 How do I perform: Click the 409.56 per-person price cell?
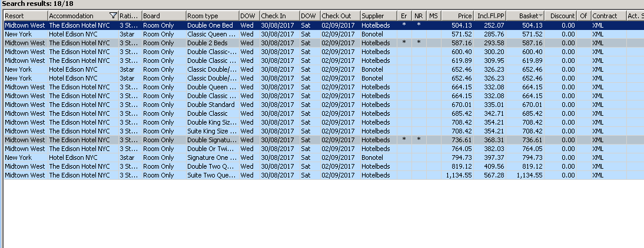(490, 166)
